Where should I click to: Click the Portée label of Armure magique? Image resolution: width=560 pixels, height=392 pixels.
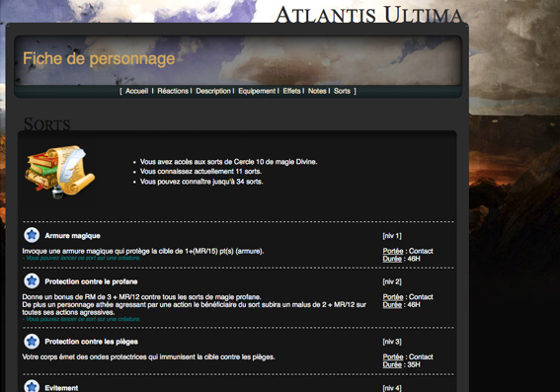click(x=393, y=251)
